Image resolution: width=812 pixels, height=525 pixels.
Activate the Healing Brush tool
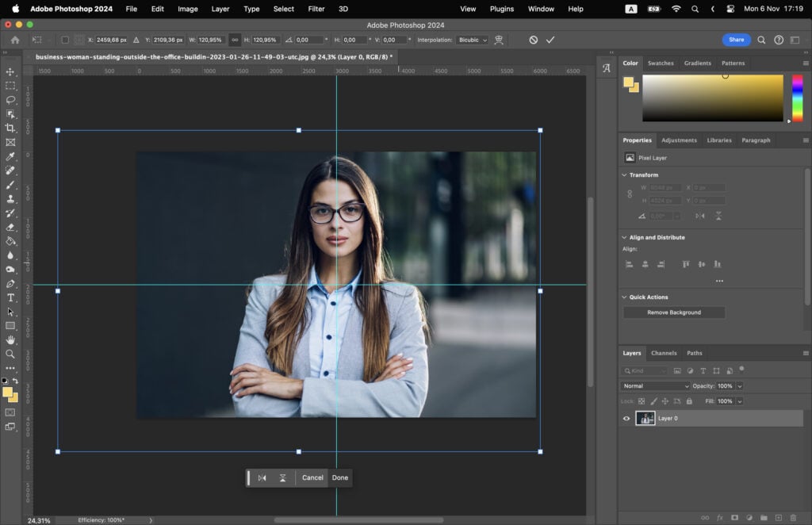click(11, 170)
